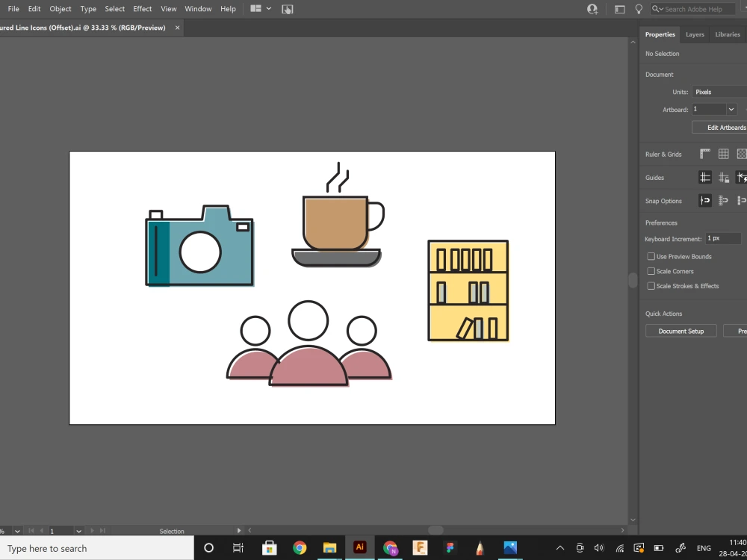
Task: Select the Line Icons (Offset).ai document tab
Action: (83, 28)
